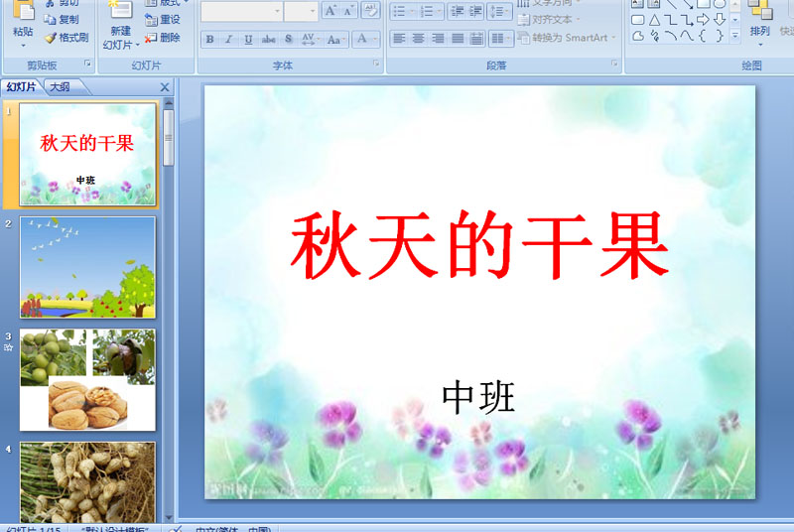The height and width of the screenshot is (532, 794).
Task: Create a new slide (新建幻灯片)
Action: click(120, 25)
